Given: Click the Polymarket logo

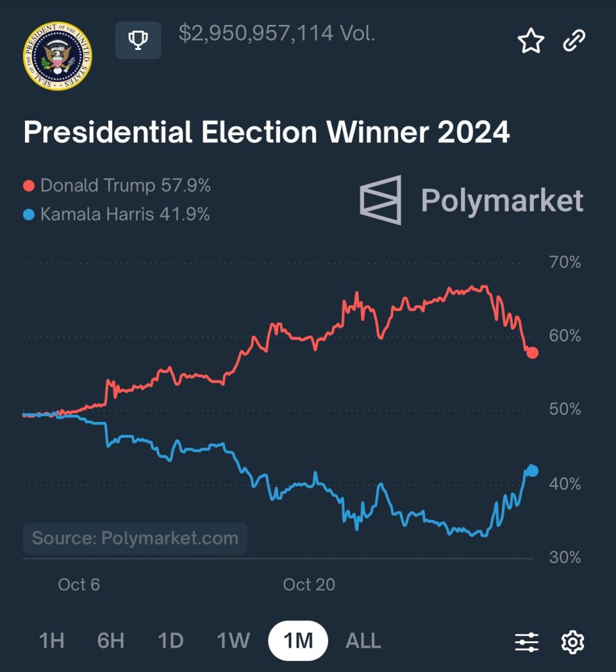Looking at the screenshot, I should coord(472,200).
